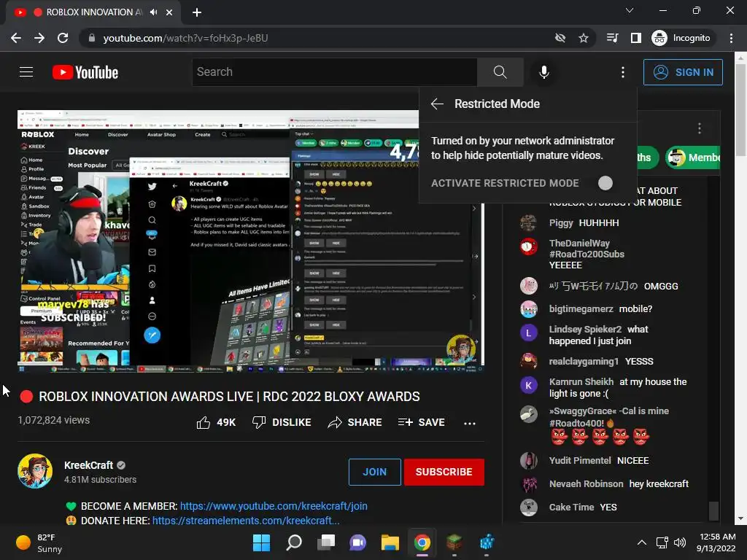Open a new browser tab

pos(197,12)
